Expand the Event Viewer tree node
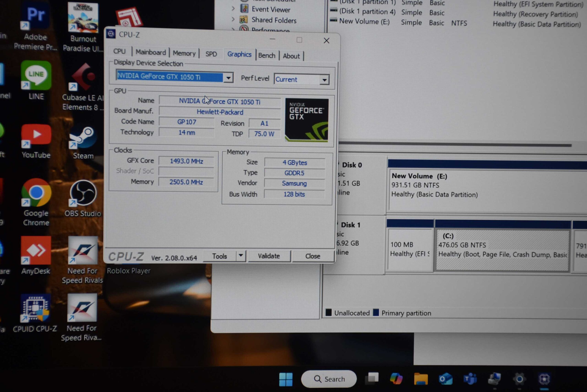This screenshot has height=392, width=587. click(x=233, y=8)
